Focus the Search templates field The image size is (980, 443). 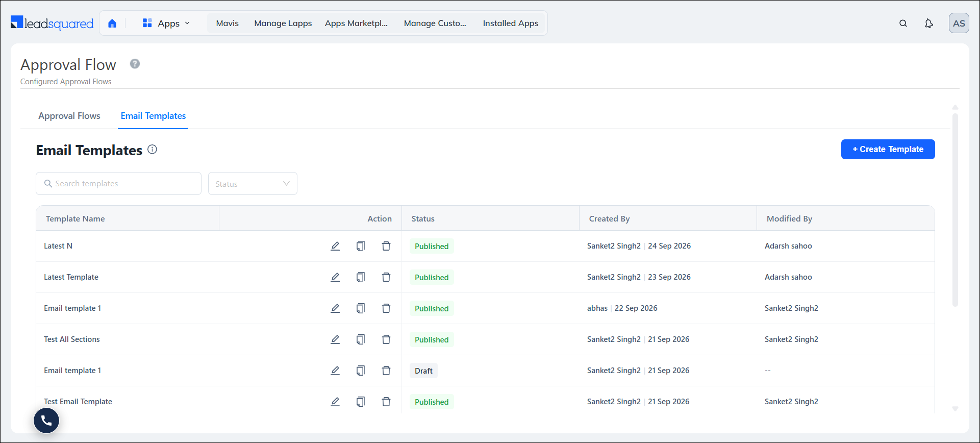pyautogui.click(x=118, y=183)
